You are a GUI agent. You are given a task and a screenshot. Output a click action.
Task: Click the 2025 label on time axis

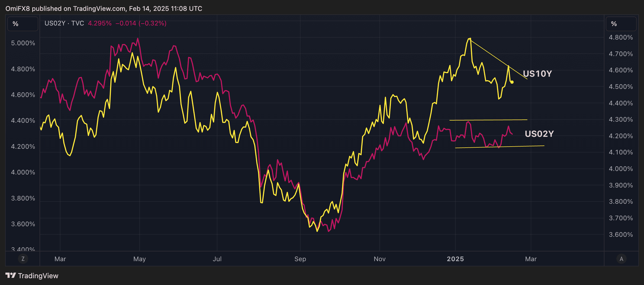(455, 259)
